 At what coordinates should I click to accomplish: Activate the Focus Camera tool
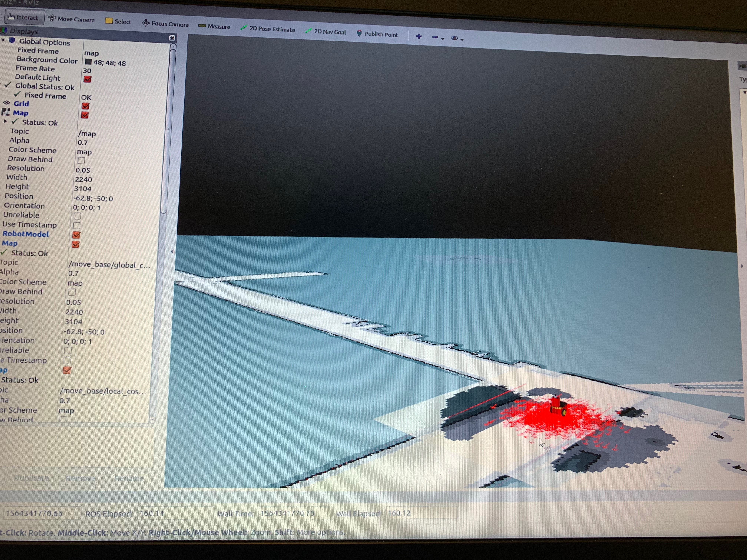(165, 24)
